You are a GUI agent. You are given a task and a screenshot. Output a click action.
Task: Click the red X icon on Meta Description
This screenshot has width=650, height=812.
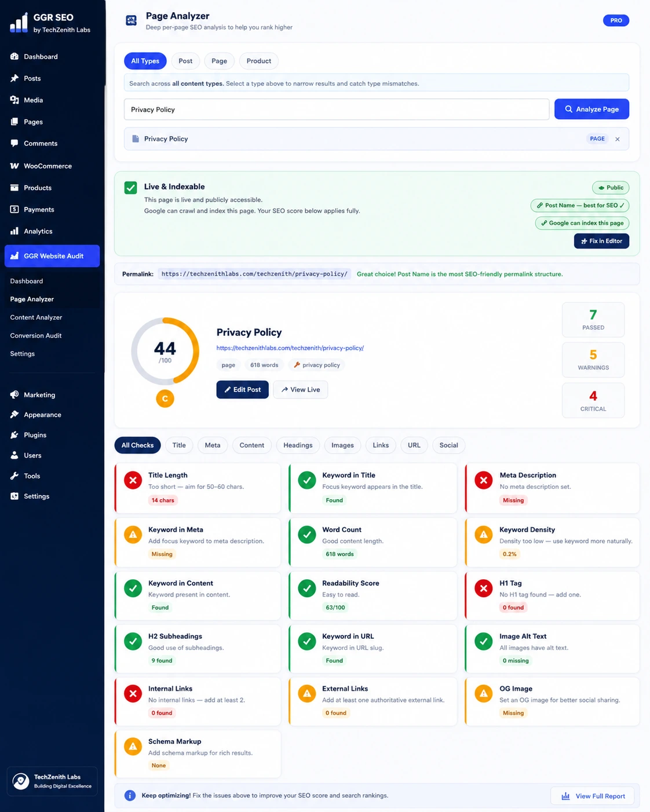(484, 480)
